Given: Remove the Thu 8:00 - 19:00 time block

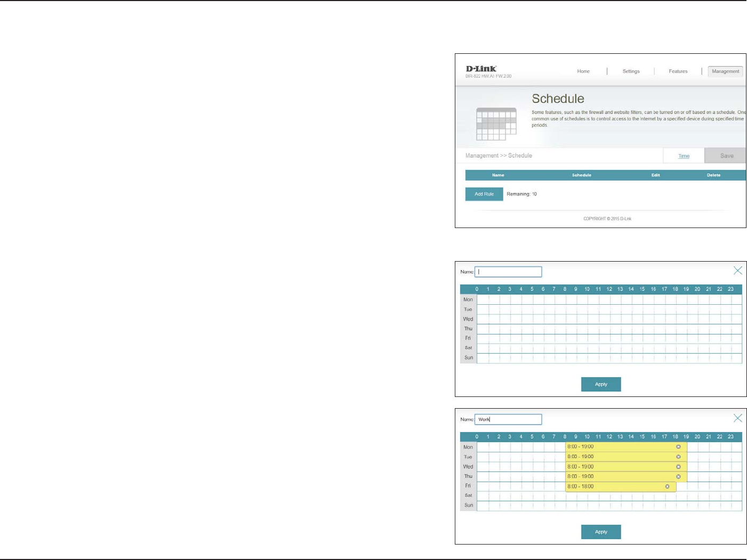Looking at the screenshot, I should [678, 476].
